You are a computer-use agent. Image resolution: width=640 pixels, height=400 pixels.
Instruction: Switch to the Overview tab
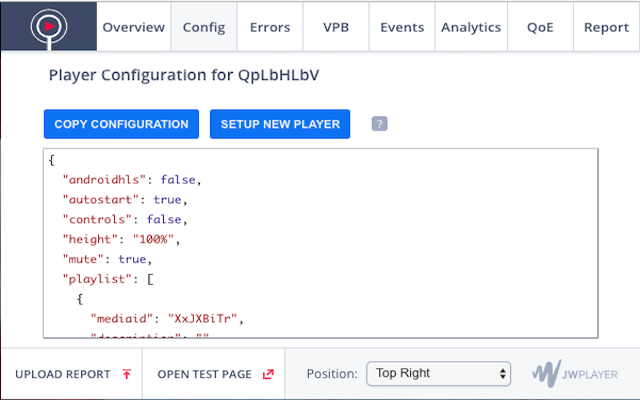pos(133,27)
